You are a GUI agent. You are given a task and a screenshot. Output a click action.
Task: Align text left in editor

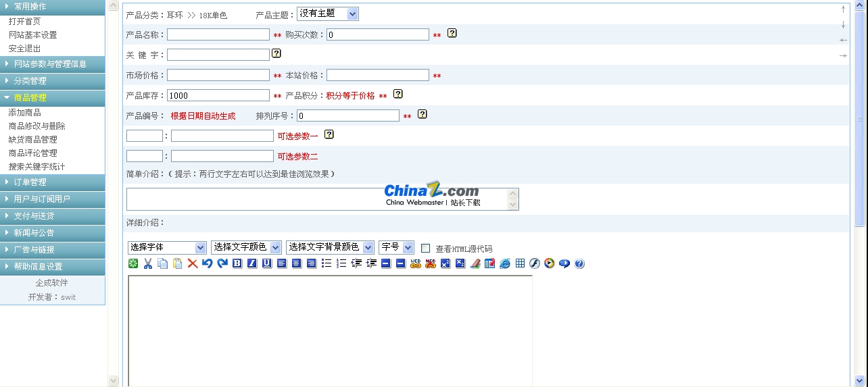282,263
